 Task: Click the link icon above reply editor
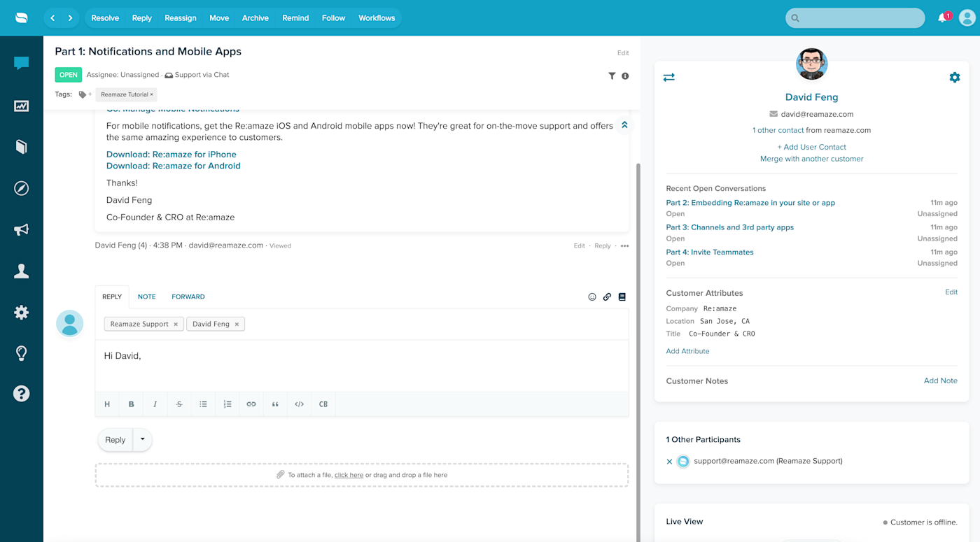coord(607,297)
